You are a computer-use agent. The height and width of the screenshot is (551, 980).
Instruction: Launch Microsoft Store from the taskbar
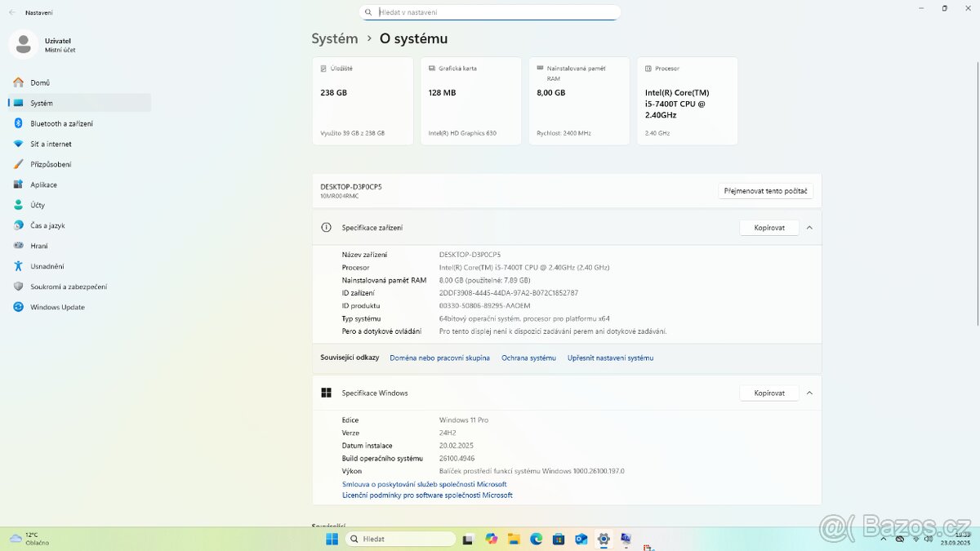tap(559, 539)
